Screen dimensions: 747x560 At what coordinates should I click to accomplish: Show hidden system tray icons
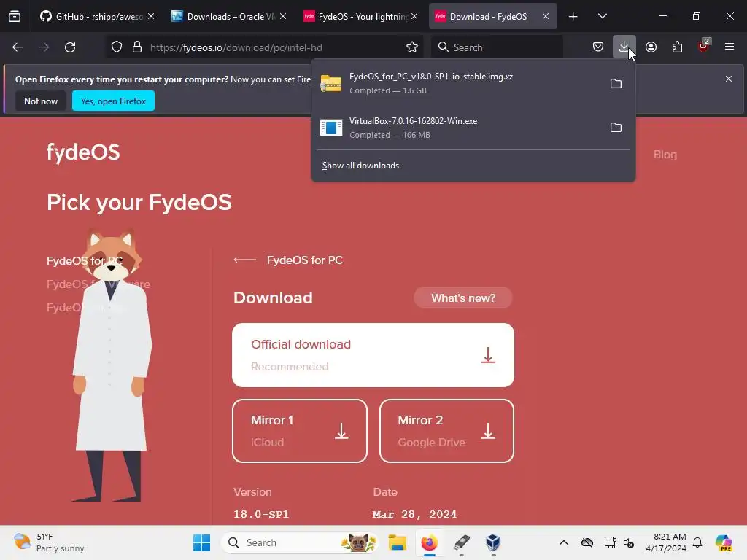tap(564, 542)
